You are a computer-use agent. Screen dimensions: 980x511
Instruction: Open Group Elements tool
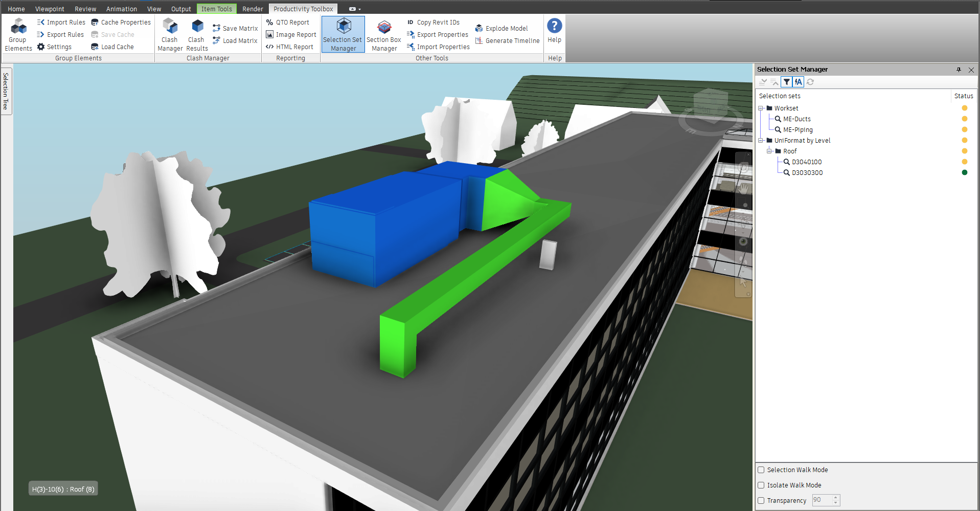coord(18,34)
